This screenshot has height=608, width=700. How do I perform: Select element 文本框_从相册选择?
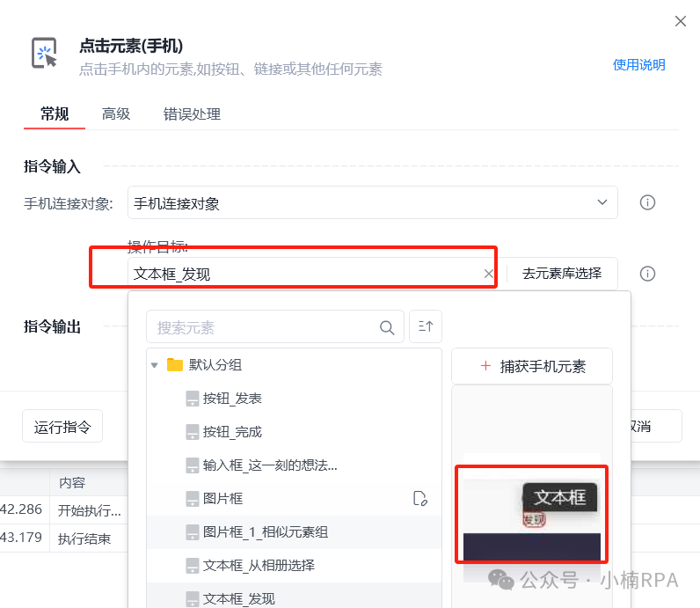coord(294,565)
